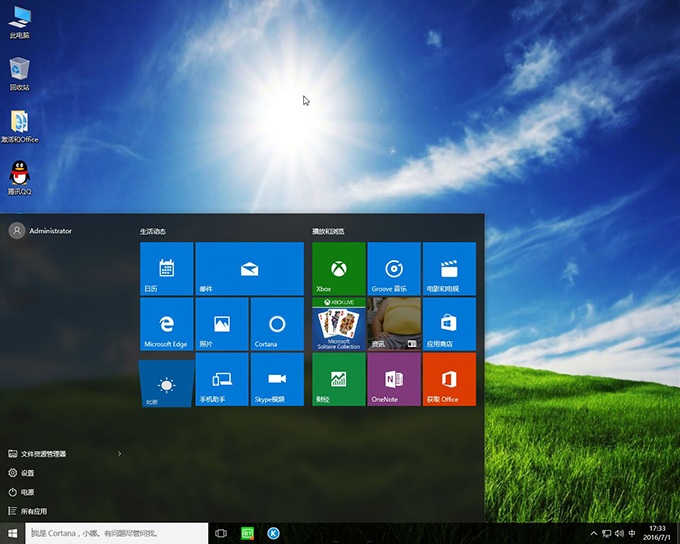The width and height of the screenshot is (680, 544).
Task: Expand the 文件资源管理器 jump list arrow
Action: point(119,454)
